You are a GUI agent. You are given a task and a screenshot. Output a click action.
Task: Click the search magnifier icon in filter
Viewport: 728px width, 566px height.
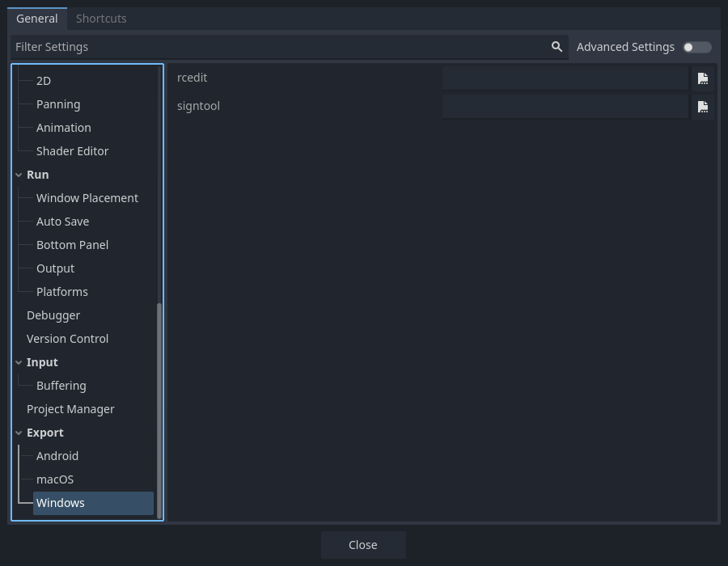(x=557, y=47)
